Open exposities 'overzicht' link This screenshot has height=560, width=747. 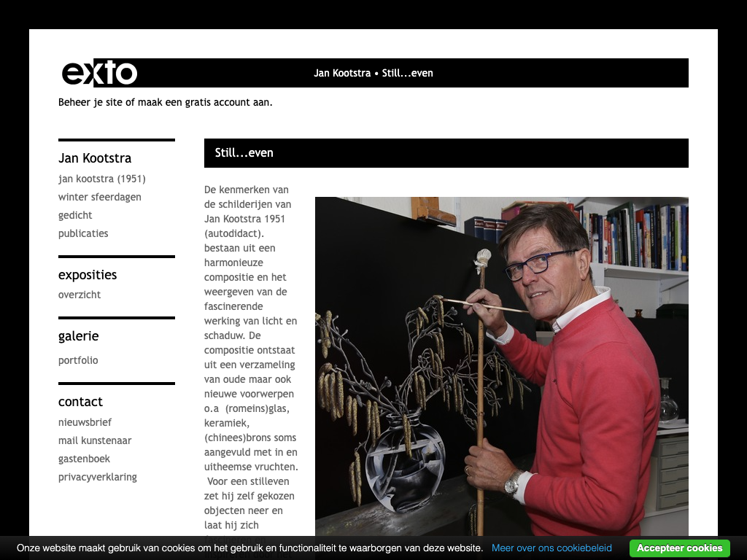(80, 295)
